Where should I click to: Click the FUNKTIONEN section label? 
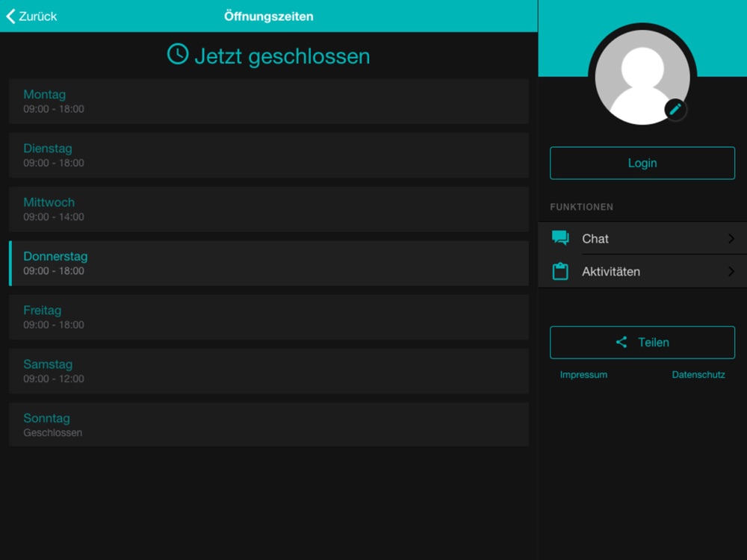coord(581,207)
